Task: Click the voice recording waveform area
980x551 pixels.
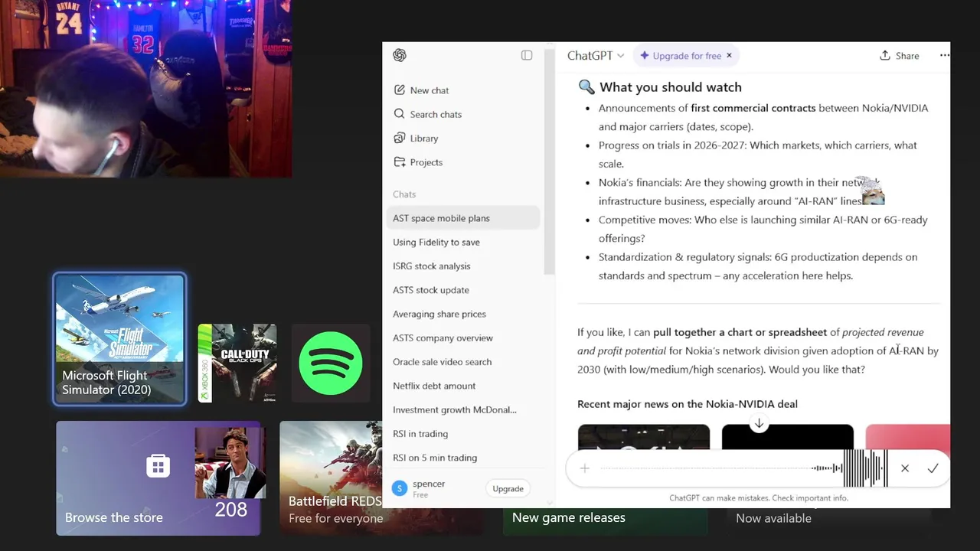Action: (743, 468)
